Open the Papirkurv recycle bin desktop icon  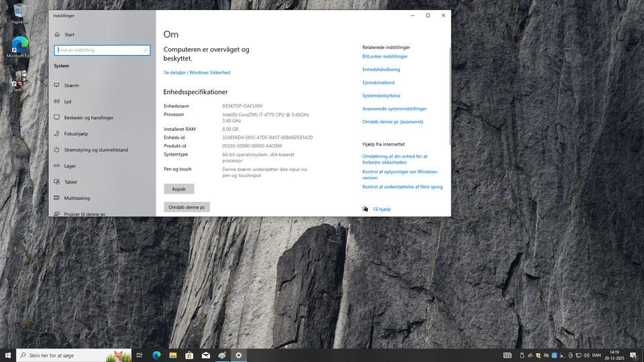pos(20,12)
